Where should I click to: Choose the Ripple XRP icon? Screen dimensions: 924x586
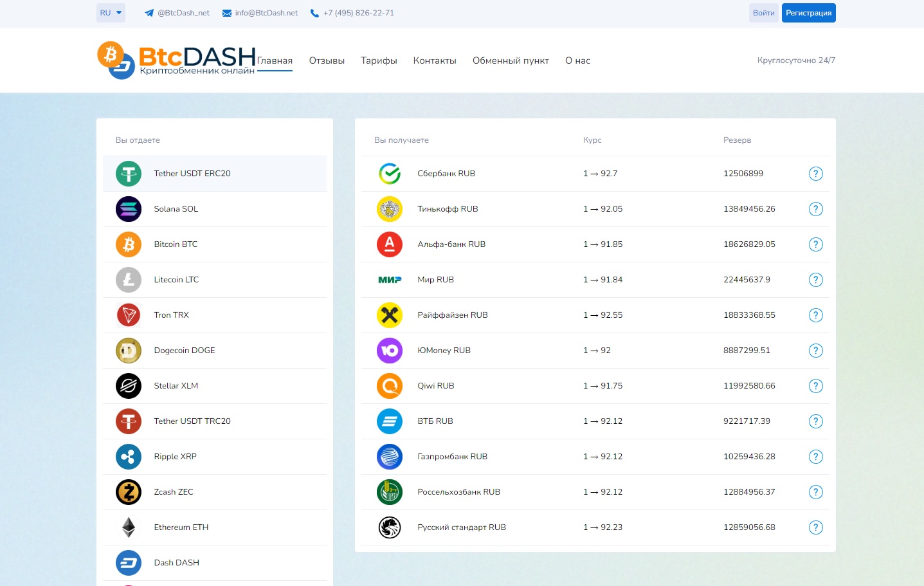pyautogui.click(x=129, y=457)
